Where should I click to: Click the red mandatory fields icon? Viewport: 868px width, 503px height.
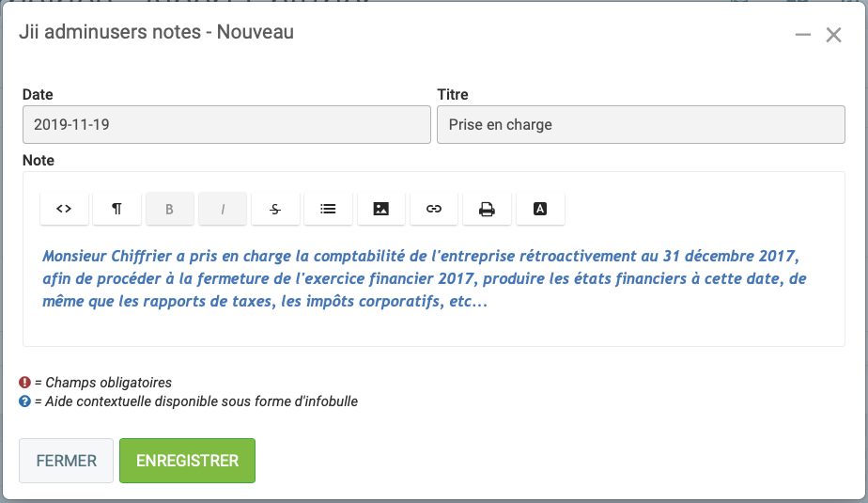[25, 383]
